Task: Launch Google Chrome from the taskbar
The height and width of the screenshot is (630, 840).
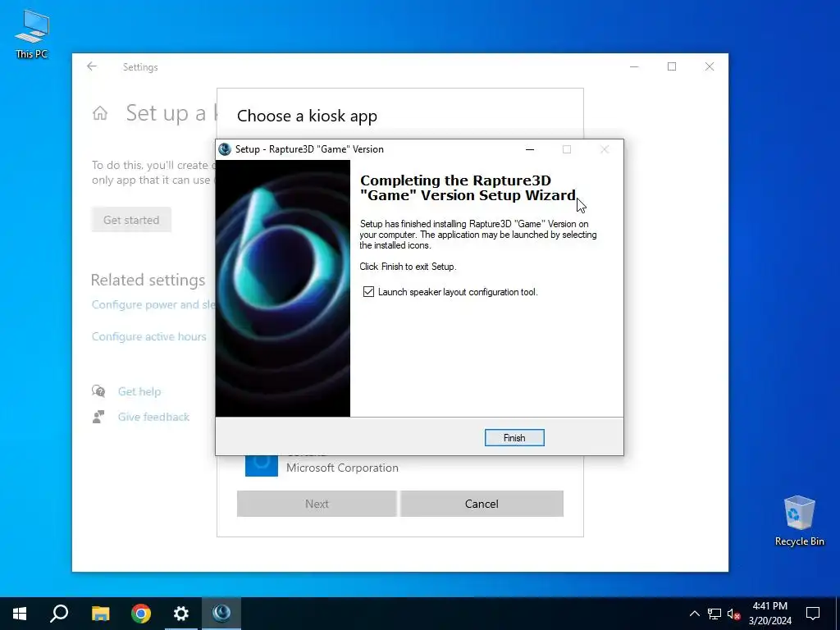Action: click(141, 614)
